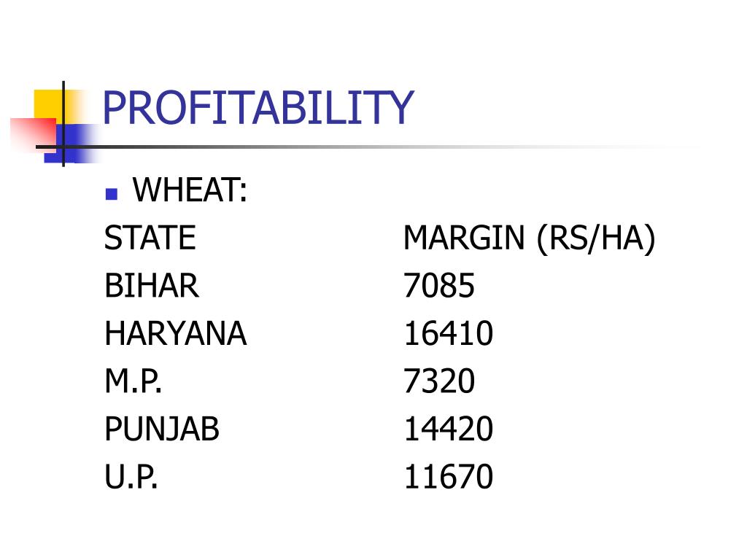Click the MARGIN (RS/HA) column header

[x=530, y=238]
